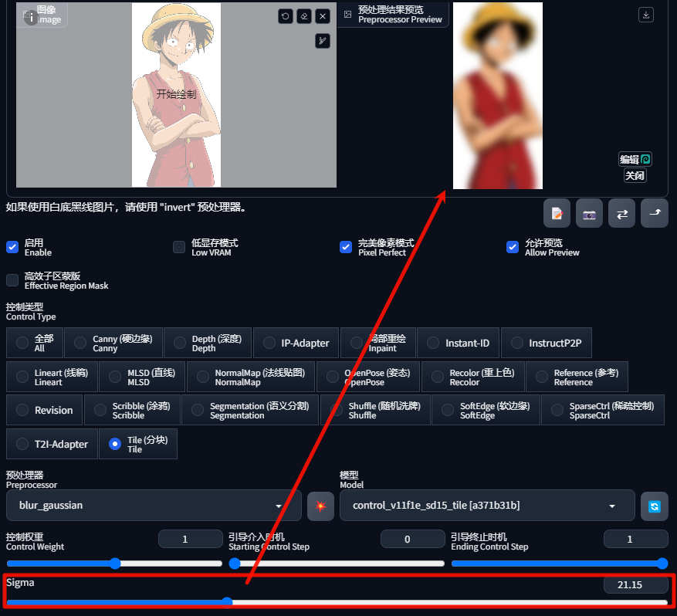Click the new canvas document icon button
Image resolution: width=677 pixels, height=616 pixels.
(x=557, y=213)
